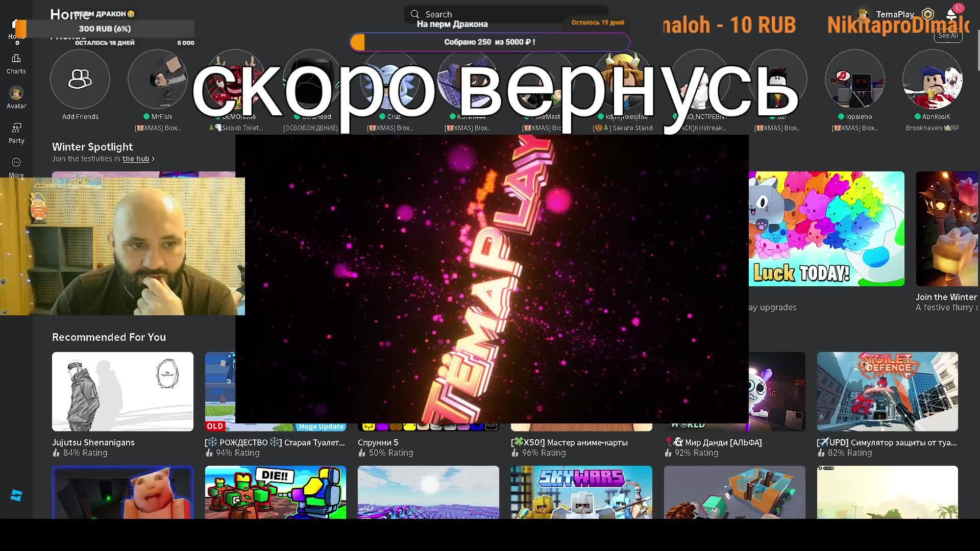
Task: Open the SkyWars game thumbnail
Action: [x=581, y=492]
